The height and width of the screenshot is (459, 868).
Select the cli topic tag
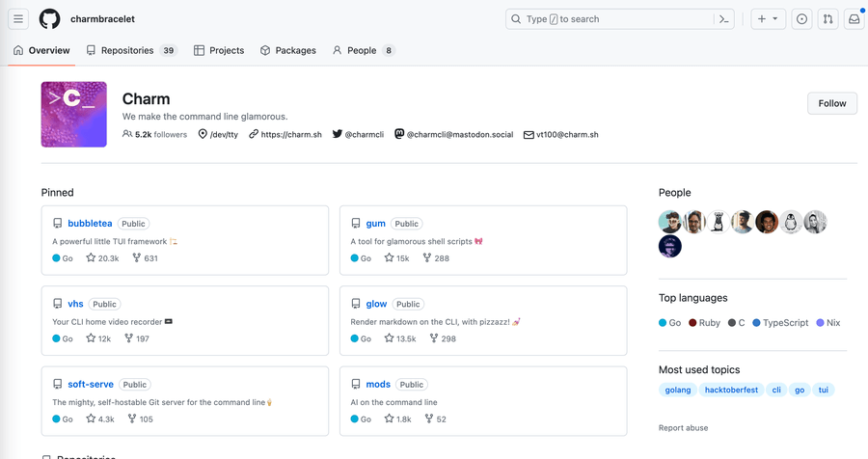coord(776,390)
